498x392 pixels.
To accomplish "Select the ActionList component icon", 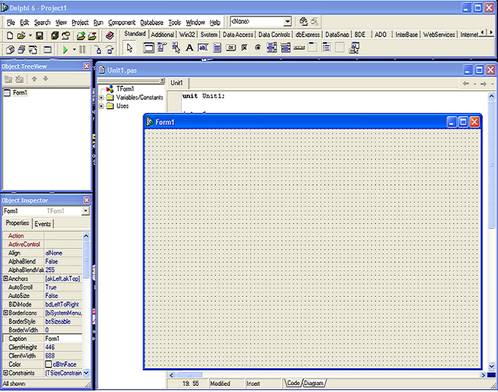I will [354, 48].
